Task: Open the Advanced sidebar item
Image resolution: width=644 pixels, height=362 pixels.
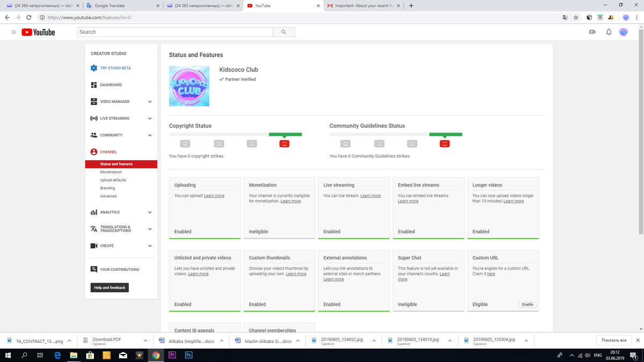Action: (x=108, y=196)
